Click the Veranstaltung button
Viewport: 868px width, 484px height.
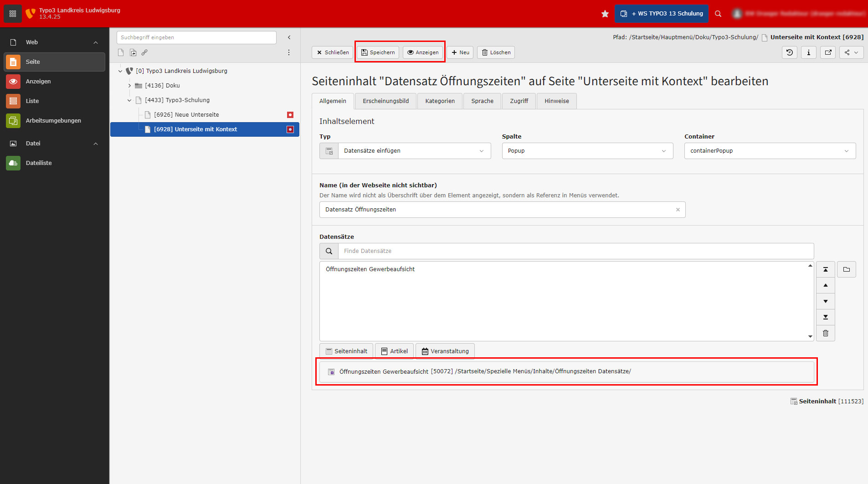point(445,351)
